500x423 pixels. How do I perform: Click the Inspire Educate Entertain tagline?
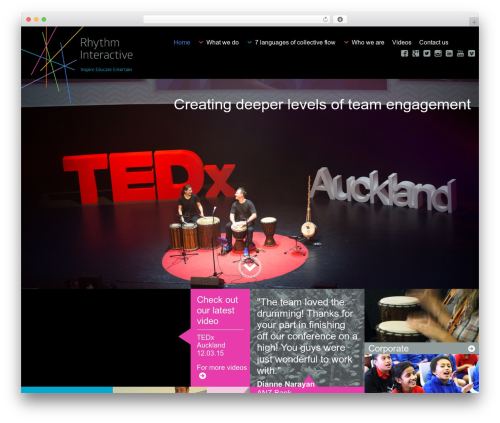pos(106,69)
